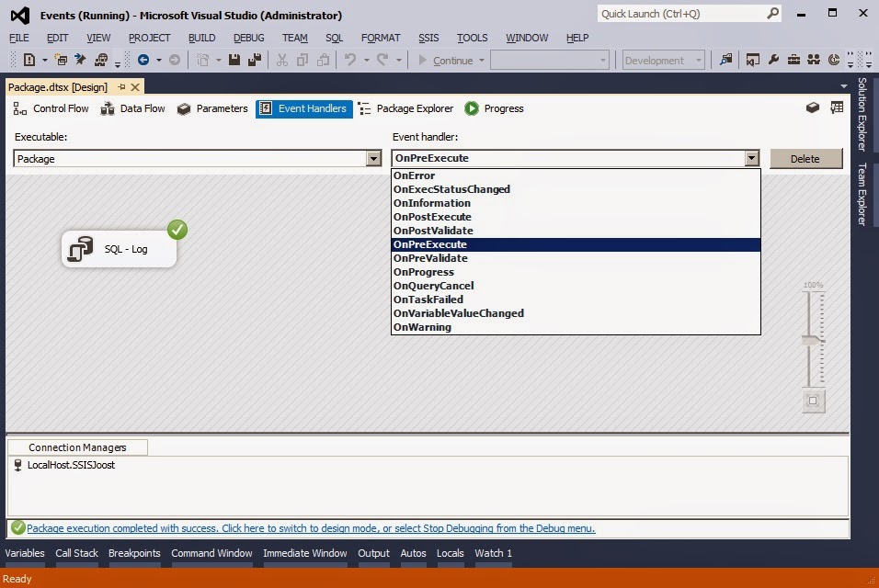The height and width of the screenshot is (588, 879).
Task: Click the Continue debug button
Action: point(446,60)
